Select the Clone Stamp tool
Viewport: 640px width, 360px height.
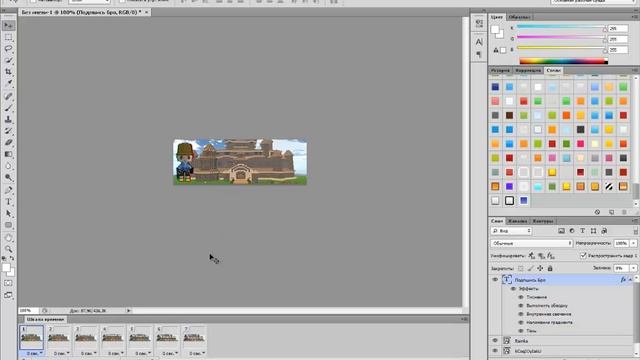click(8, 120)
